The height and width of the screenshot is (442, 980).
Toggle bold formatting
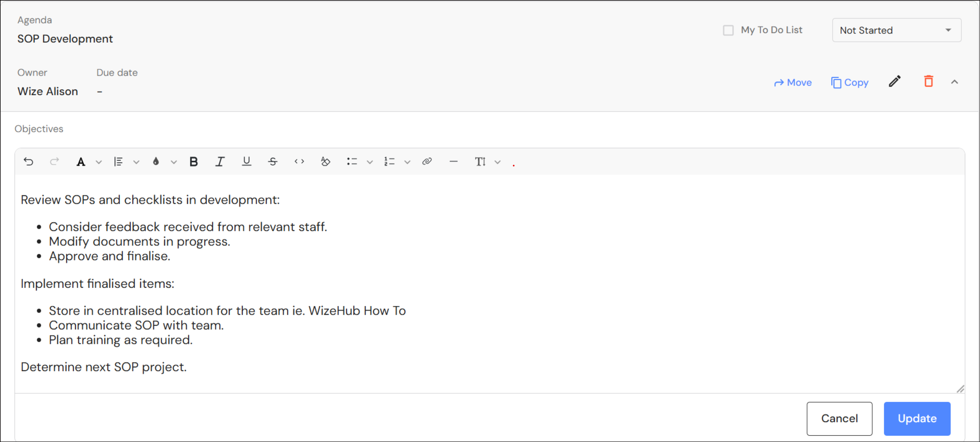193,162
